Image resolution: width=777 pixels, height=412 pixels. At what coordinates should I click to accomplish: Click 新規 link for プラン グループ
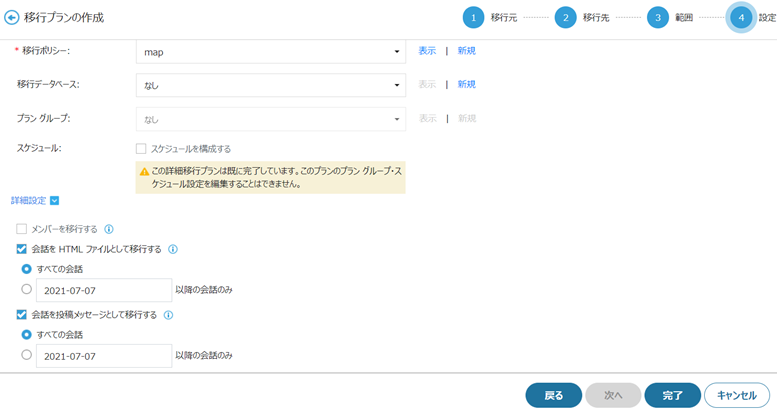(467, 118)
